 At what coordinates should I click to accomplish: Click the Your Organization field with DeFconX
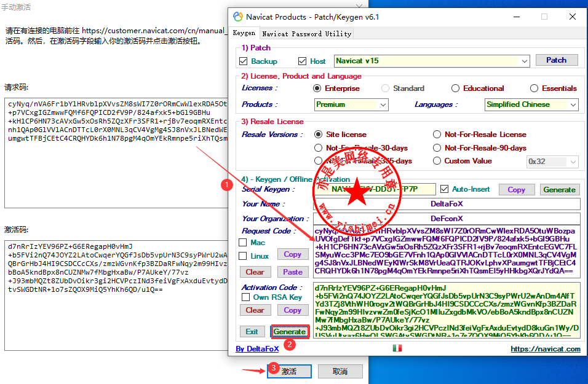(447, 218)
